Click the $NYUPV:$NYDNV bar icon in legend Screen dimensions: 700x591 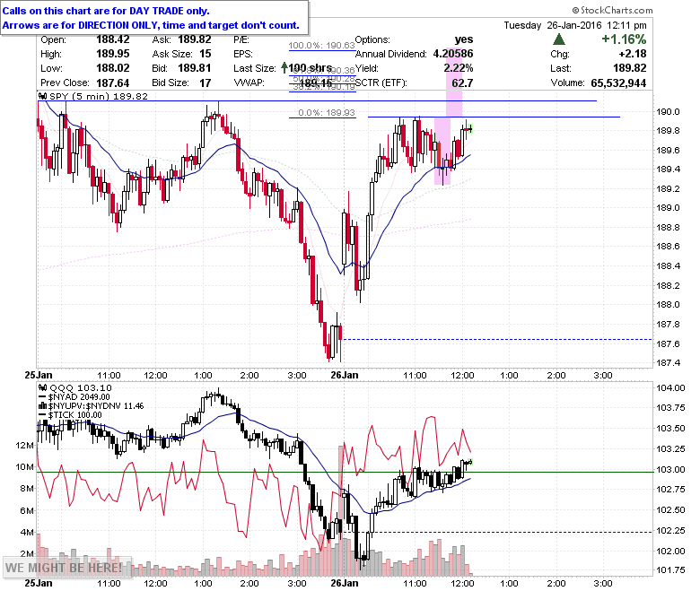(x=43, y=406)
